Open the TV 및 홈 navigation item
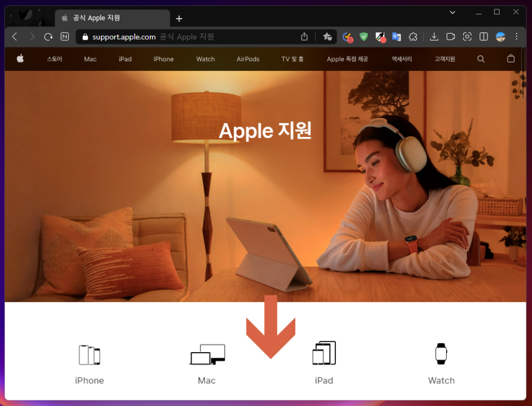Viewport: 532px width, 406px height. [292, 59]
